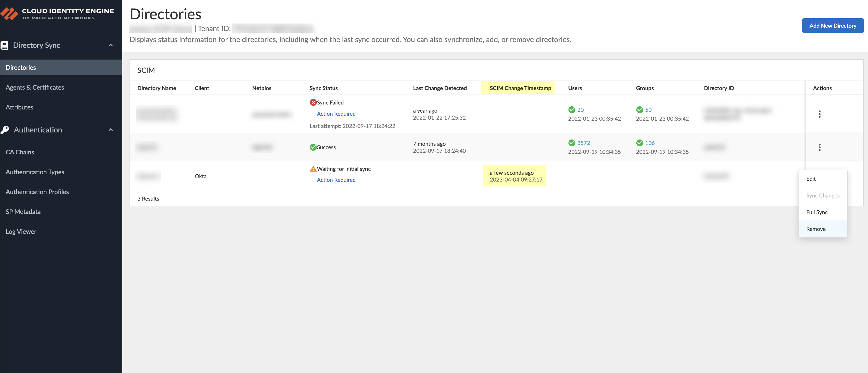
Task: Open three-dot actions menu for Success directory
Action: click(x=819, y=147)
